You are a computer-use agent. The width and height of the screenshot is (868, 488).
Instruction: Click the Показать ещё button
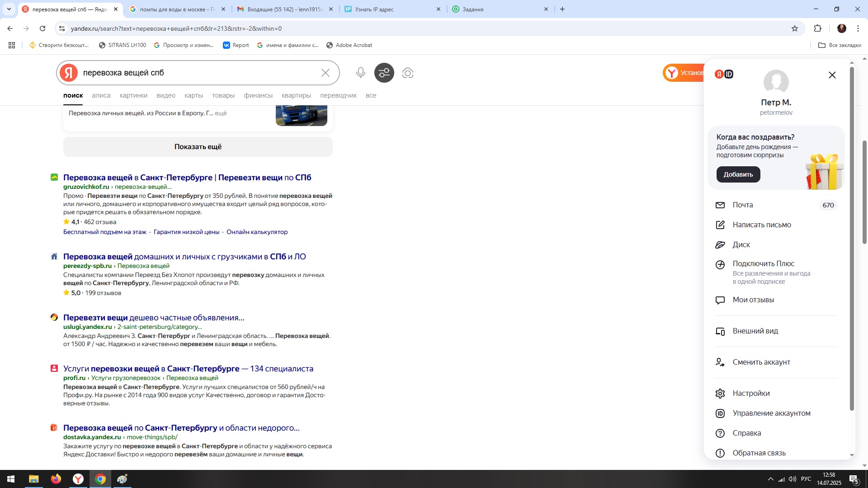coord(198,147)
